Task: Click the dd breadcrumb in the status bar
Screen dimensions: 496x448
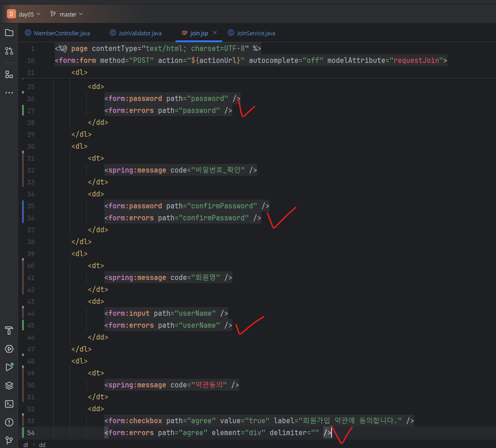Action: coord(42,445)
